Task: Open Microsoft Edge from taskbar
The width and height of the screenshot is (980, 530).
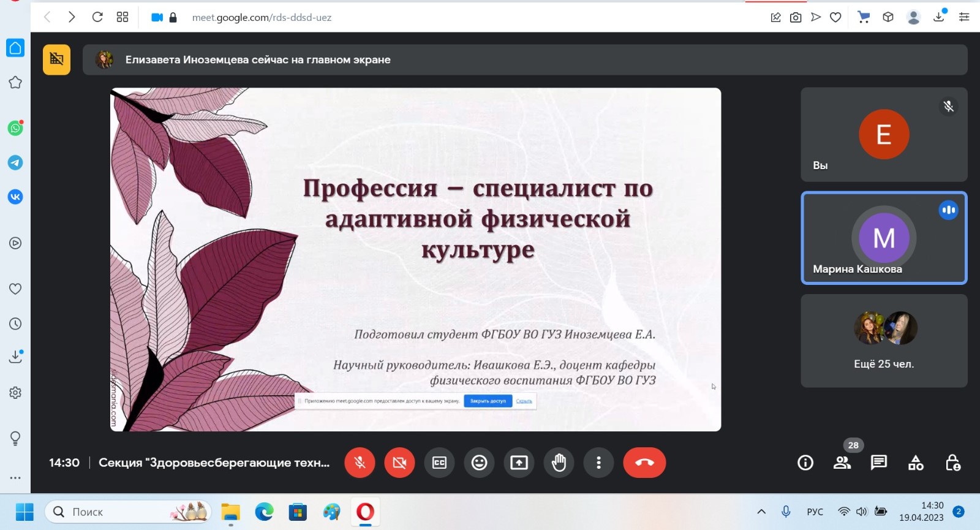Action: 264,512
